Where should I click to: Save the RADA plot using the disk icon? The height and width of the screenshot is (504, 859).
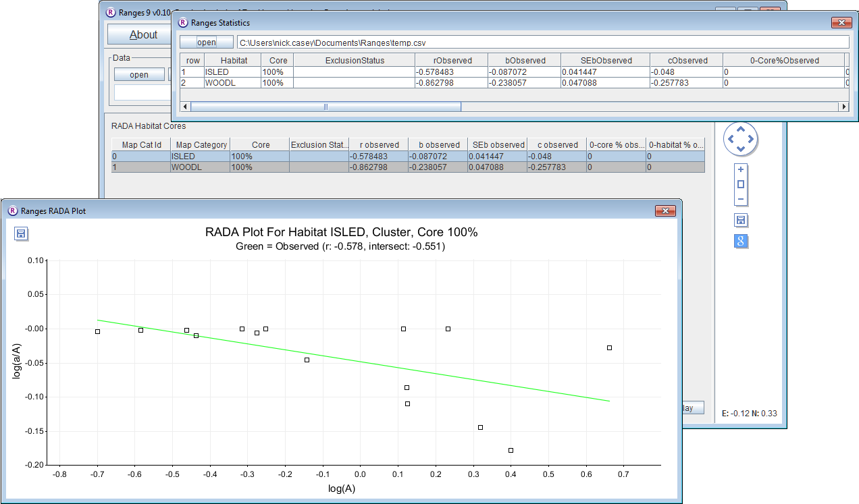point(21,233)
